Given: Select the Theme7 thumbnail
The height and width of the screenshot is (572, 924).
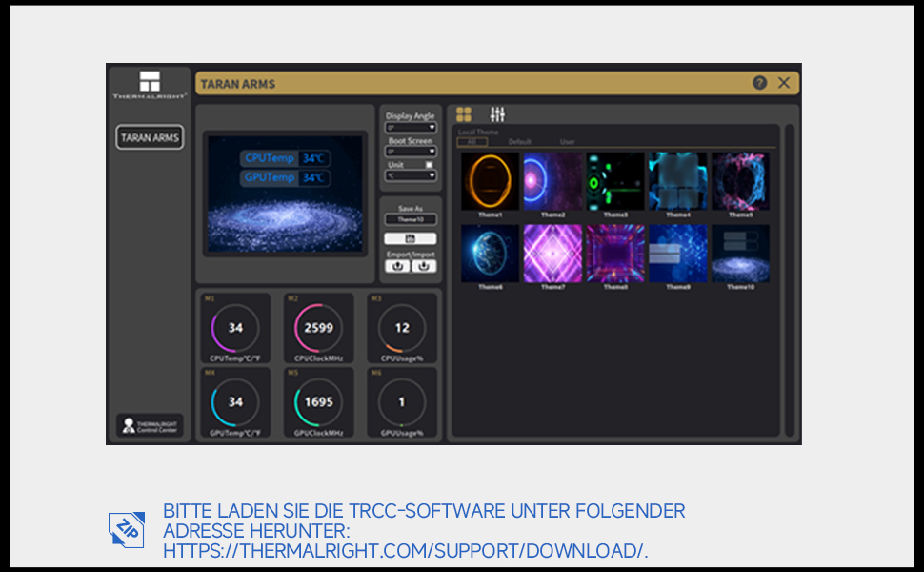Looking at the screenshot, I should [552, 253].
